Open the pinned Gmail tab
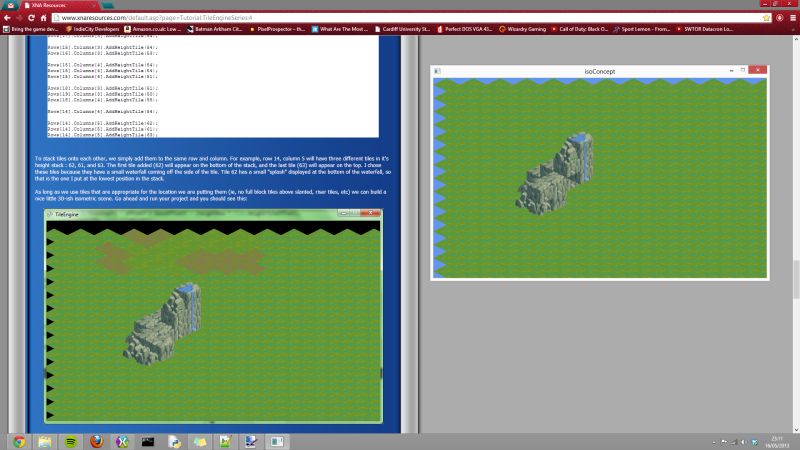 click(x=11, y=5)
